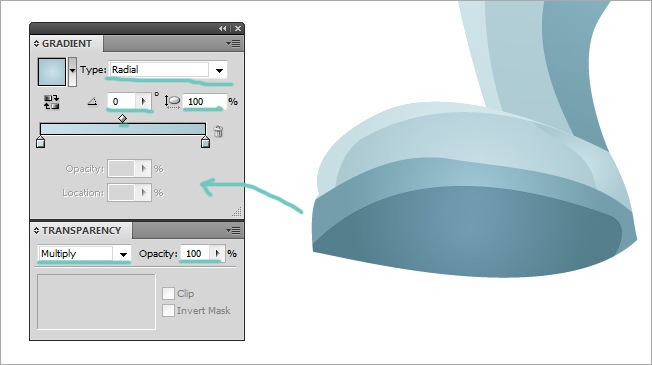Open the gradient swatch presets dropdown arrow

pos(72,72)
